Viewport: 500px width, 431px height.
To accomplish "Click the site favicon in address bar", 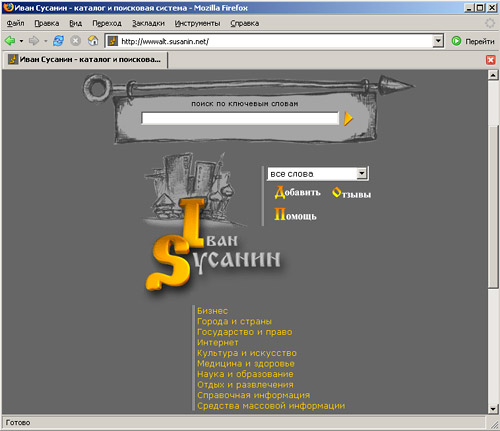I will tap(113, 41).
